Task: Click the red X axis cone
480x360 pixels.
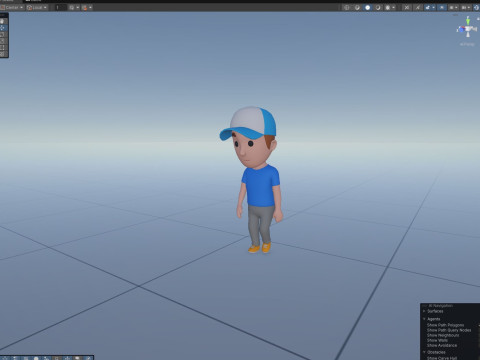Action: 463,27
